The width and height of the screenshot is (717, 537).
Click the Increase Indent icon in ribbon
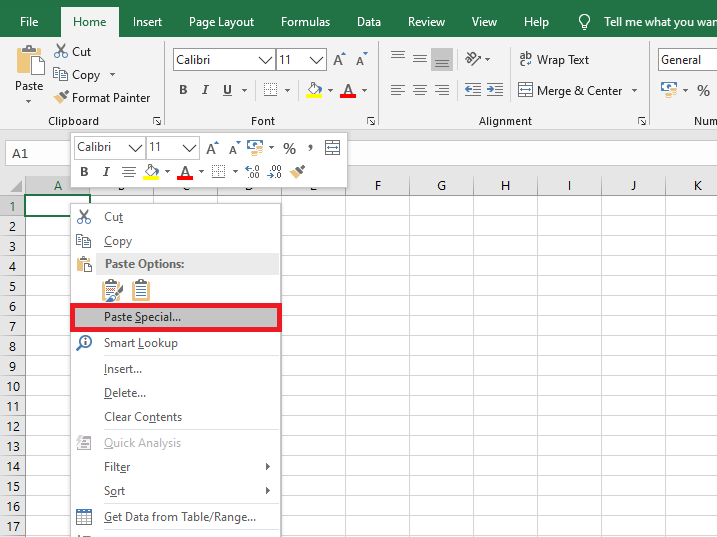[495, 90]
